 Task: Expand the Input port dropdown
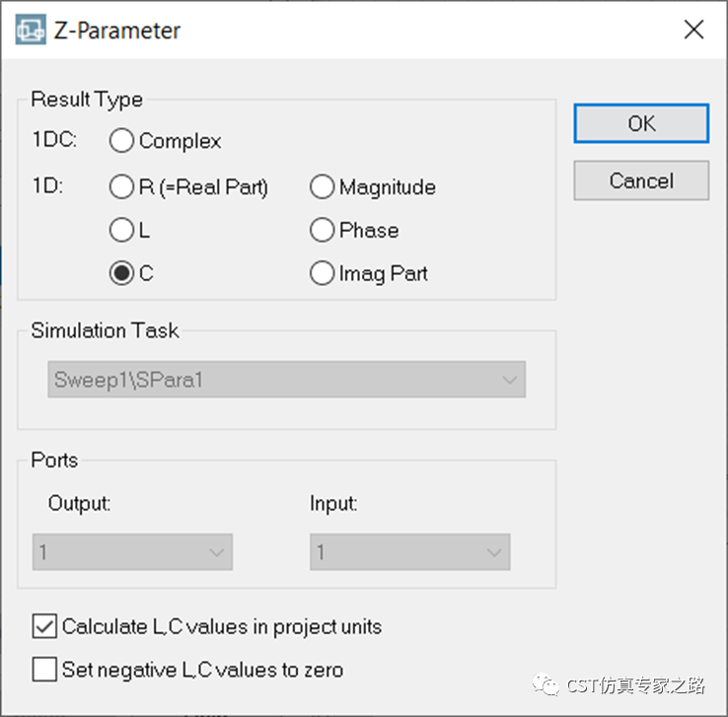point(410,552)
